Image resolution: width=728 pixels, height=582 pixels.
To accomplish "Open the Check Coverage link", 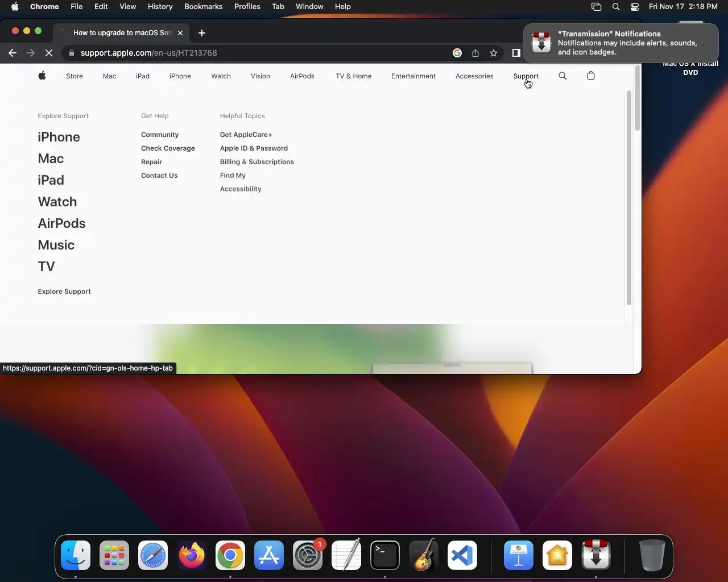I will tap(168, 148).
